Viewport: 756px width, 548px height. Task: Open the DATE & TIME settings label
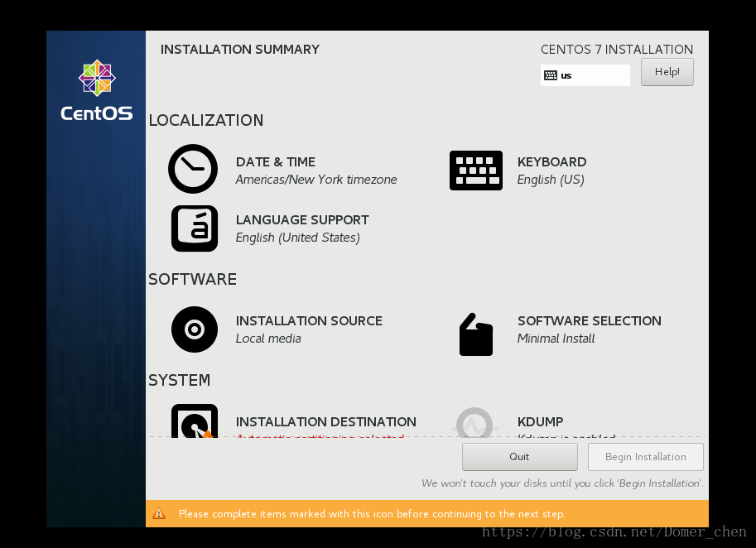tap(275, 162)
